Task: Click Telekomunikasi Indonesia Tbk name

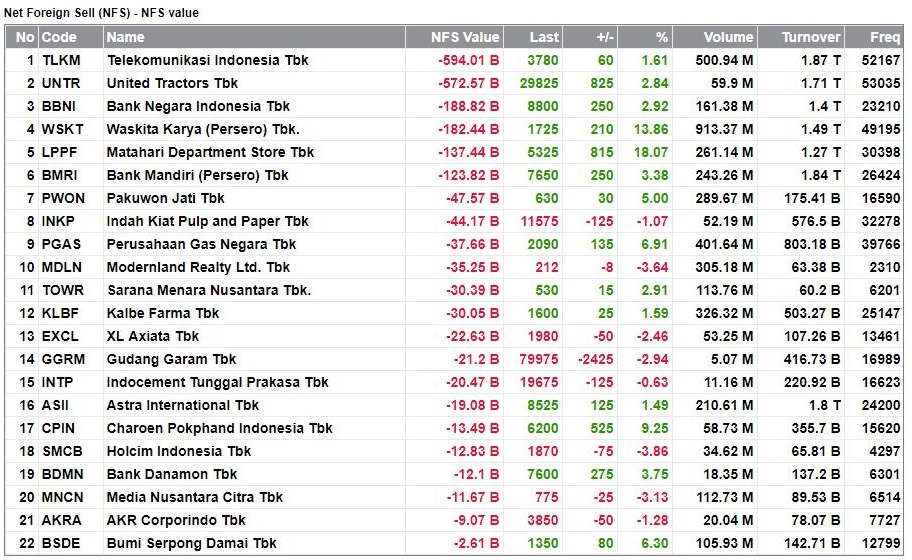Action: point(208,60)
